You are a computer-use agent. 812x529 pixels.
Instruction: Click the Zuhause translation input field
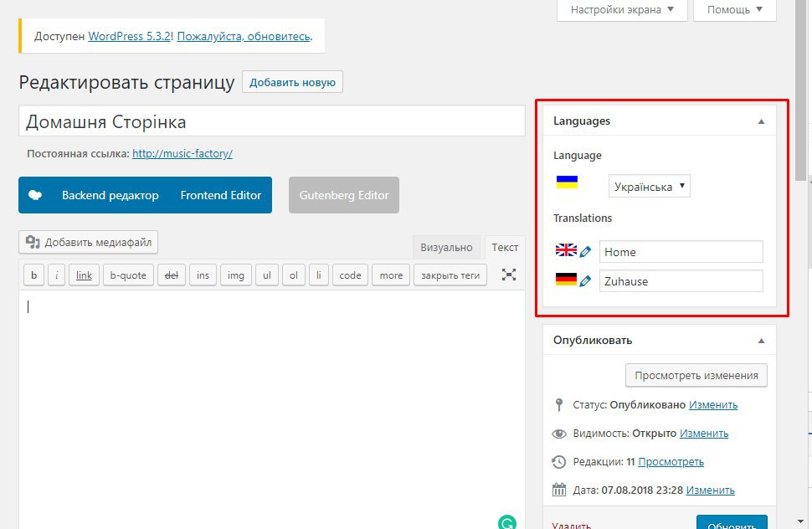[x=681, y=281]
